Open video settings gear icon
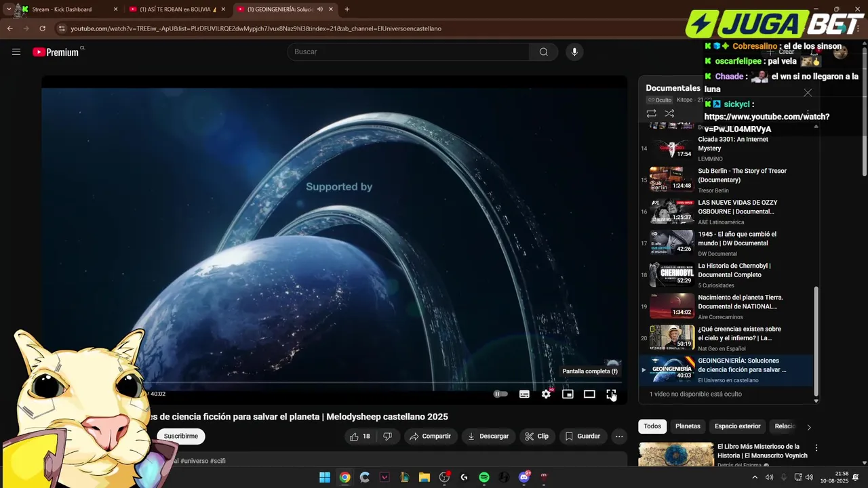 click(x=546, y=394)
